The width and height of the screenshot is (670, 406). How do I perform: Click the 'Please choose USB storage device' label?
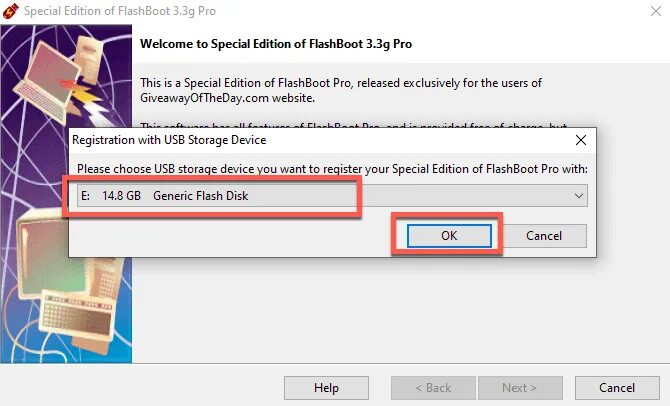(x=332, y=168)
